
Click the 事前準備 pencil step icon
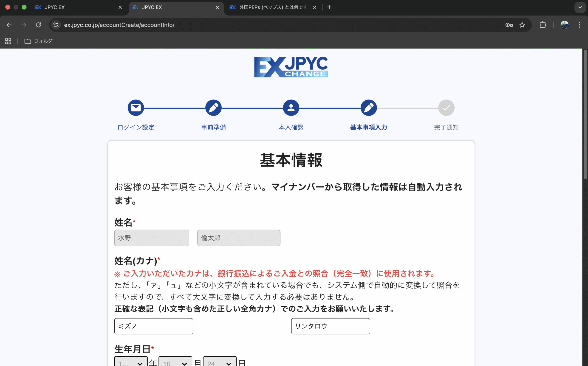213,108
